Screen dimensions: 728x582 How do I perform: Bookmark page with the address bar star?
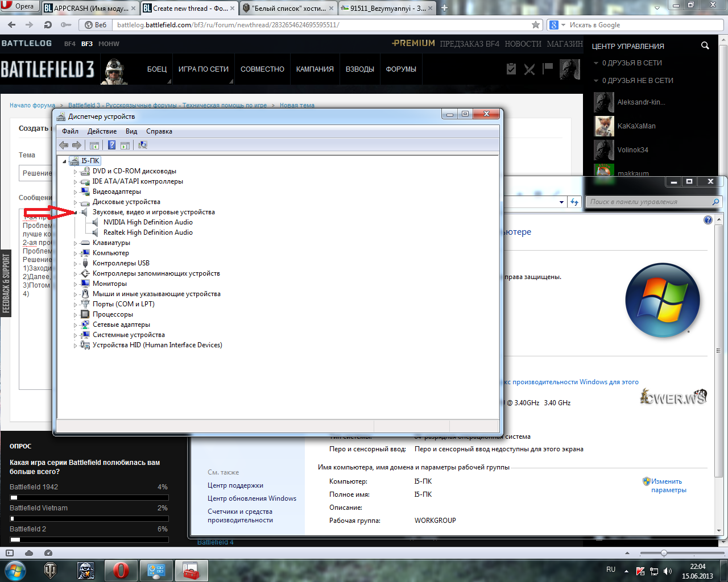click(x=535, y=25)
